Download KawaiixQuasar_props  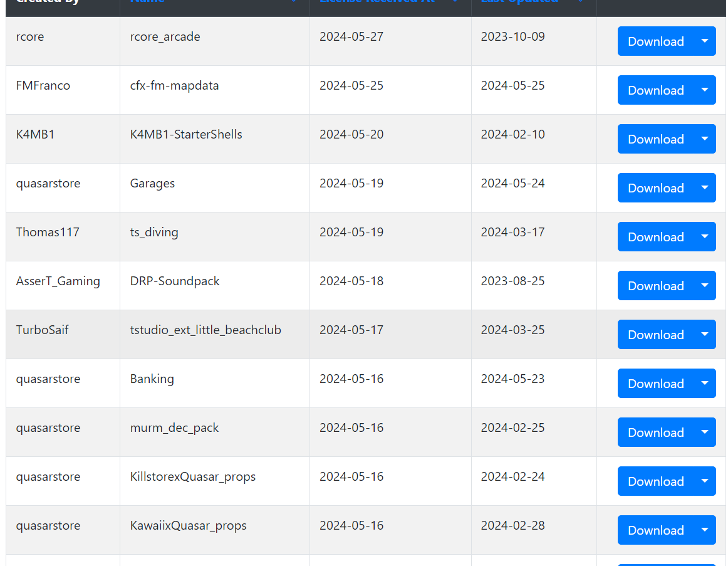tap(655, 530)
